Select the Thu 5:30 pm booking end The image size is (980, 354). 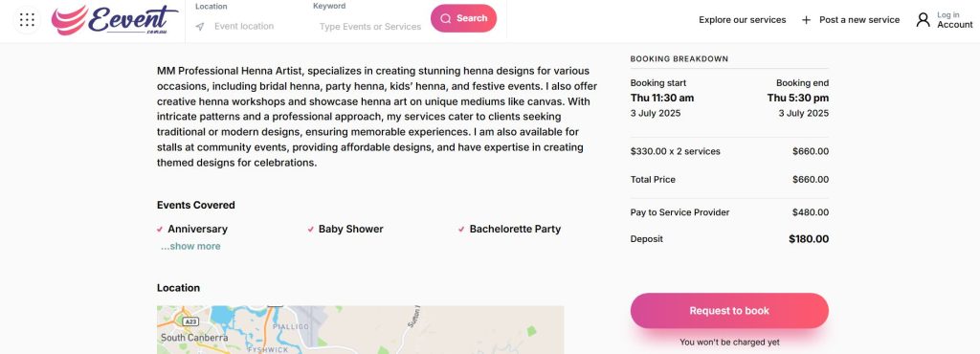pyautogui.click(x=798, y=98)
